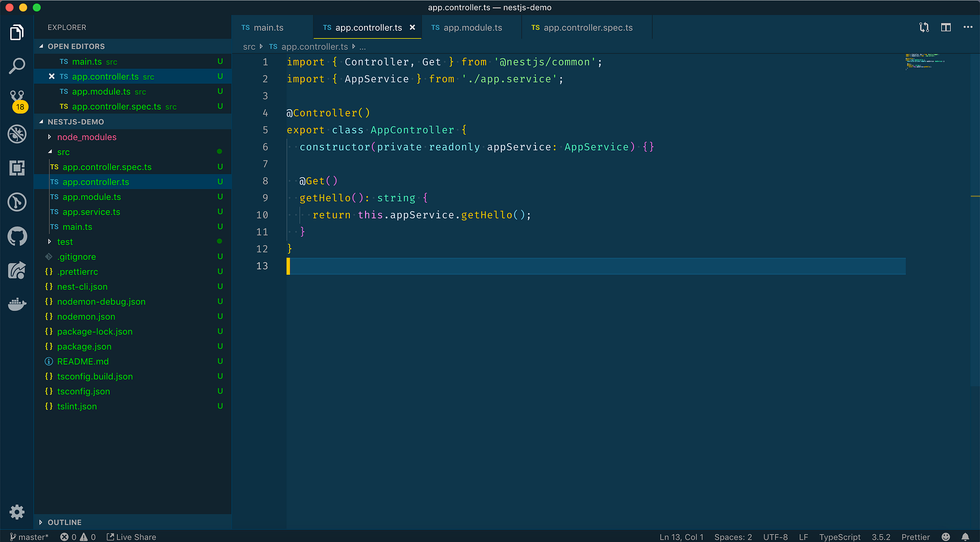Open the GitHub icon in activity bar
980x542 pixels.
(17, 236)
